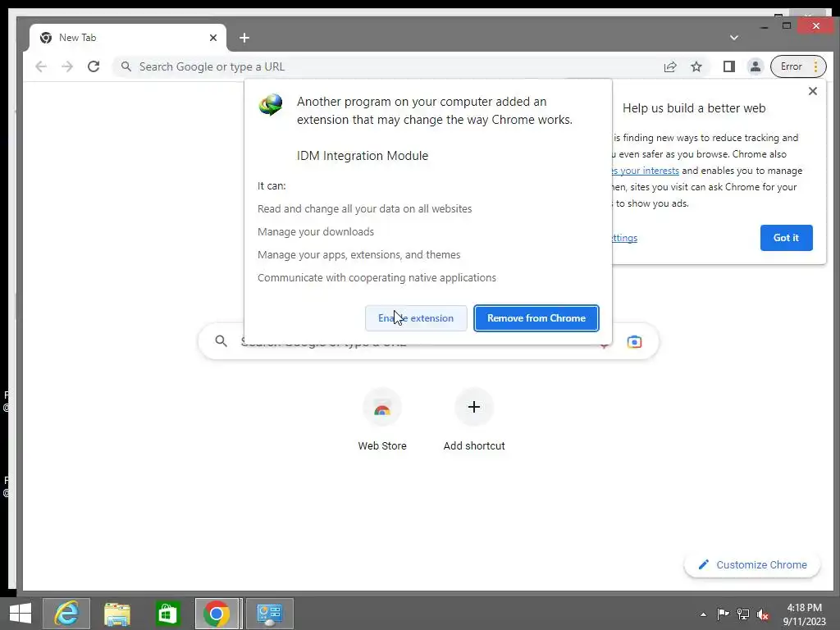The height and width of the screenshot is (630, 840).
Task: Click the Manage your downloads permission text
Action: (316, 232)
